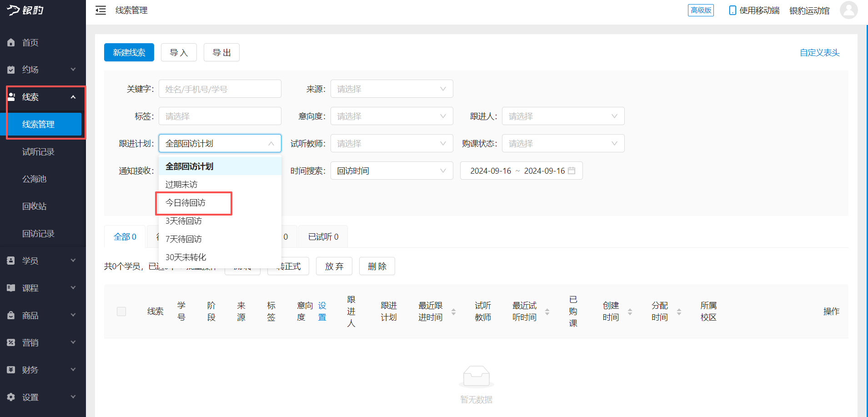
Task: Open the 来源 dropdown
Action: (x=391, y=89)
